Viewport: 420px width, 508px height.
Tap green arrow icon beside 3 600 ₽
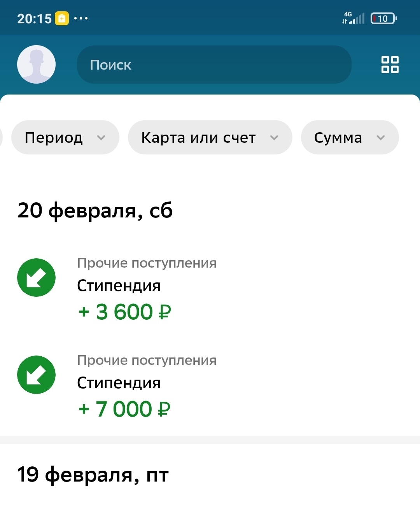(36, 277)
